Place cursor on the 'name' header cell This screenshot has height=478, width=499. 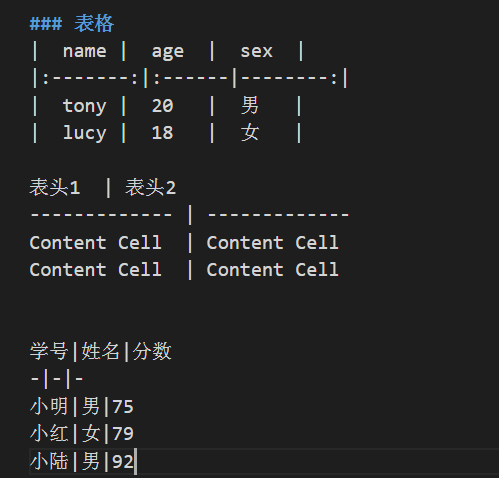(x=85, y=51)
